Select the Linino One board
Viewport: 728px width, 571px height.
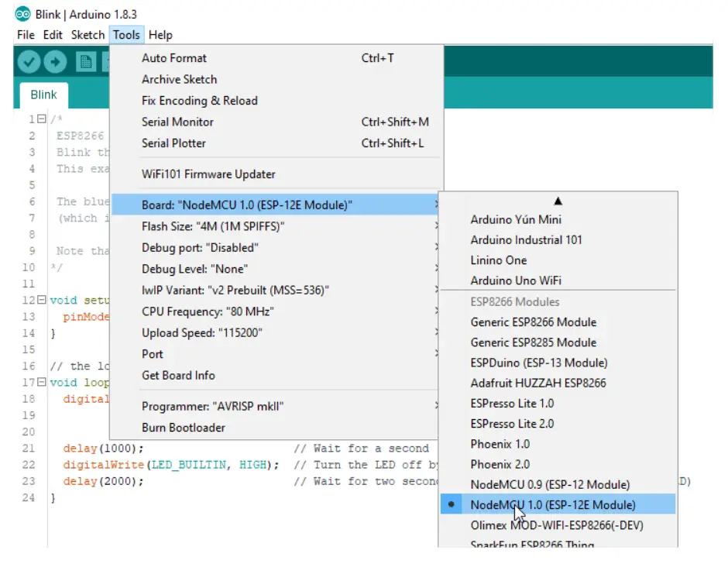click(x=558, y=260)
